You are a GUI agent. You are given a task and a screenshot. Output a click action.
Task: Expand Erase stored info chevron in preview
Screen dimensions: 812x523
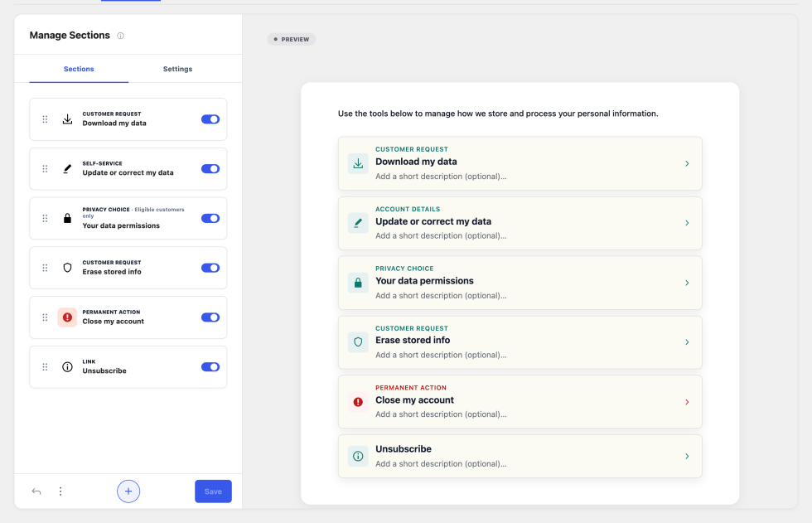tap(687, 342)
